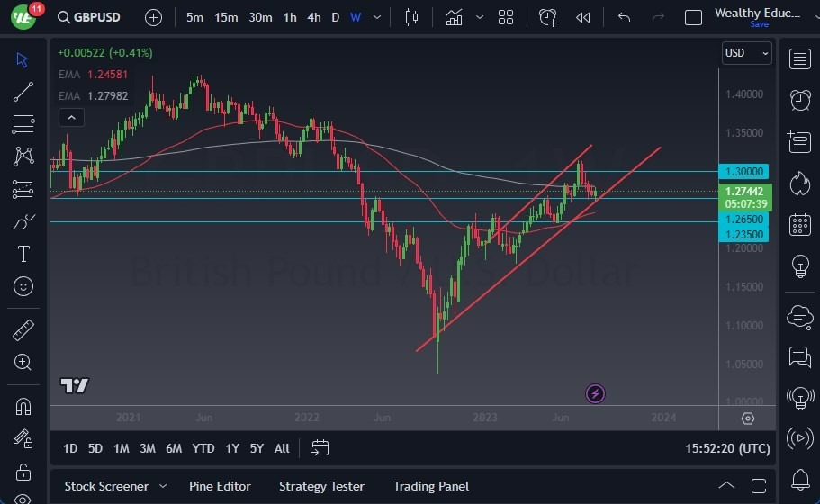Select the brush drawing tool
This screenshot has width=820, height=504.
pos(23,221)
